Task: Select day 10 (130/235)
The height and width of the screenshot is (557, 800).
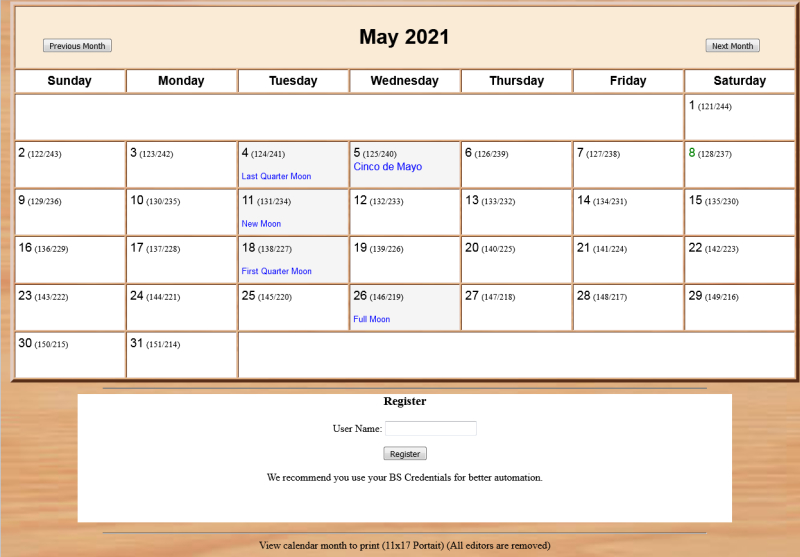Action: (182, 212)
